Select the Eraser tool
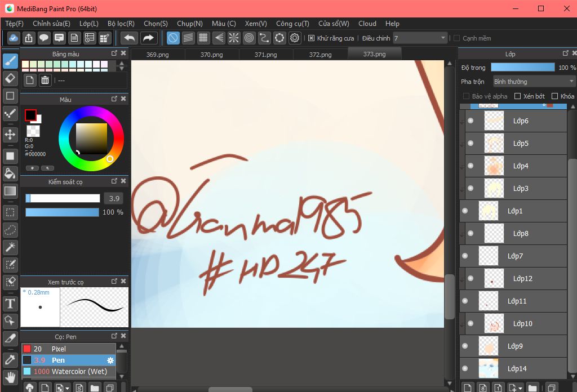This screenshot has height=392, width=577. [x=10, y=78]
